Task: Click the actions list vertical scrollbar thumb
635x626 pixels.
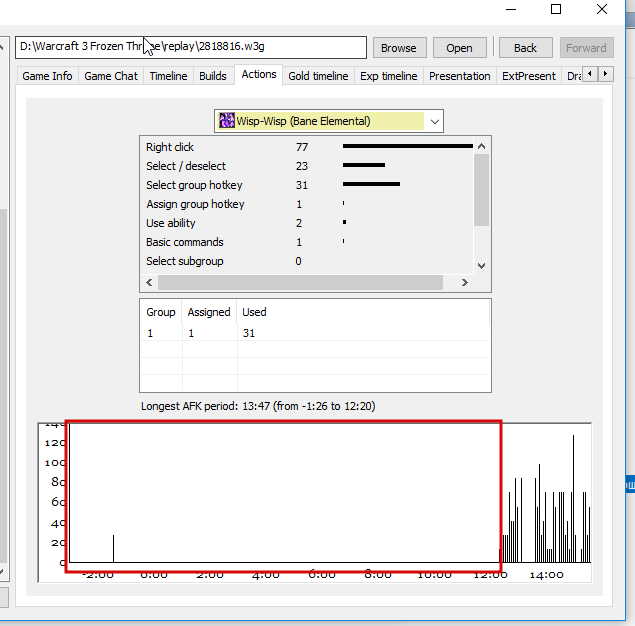Action: [x=482, y=190]
